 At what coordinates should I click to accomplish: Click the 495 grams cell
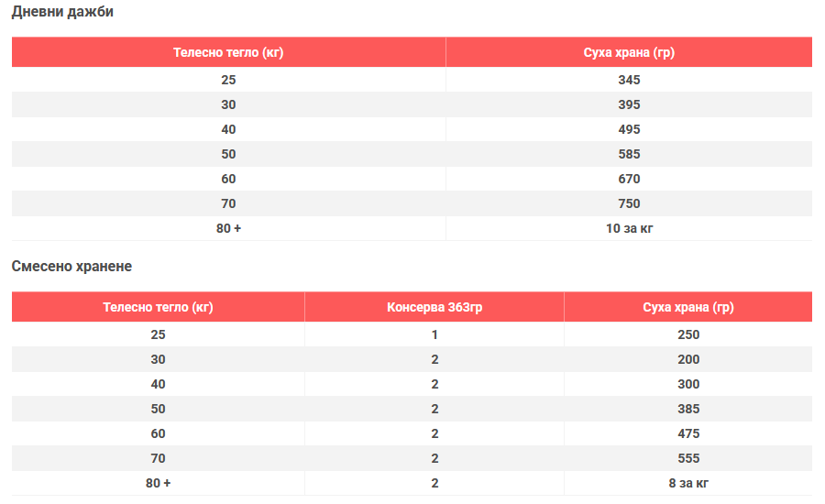coord(629,129)
